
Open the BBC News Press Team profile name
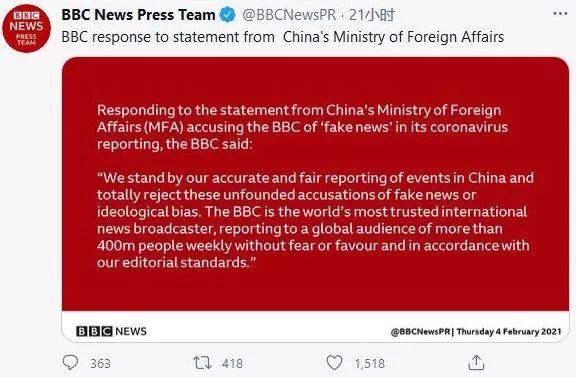tap(138, 15)
